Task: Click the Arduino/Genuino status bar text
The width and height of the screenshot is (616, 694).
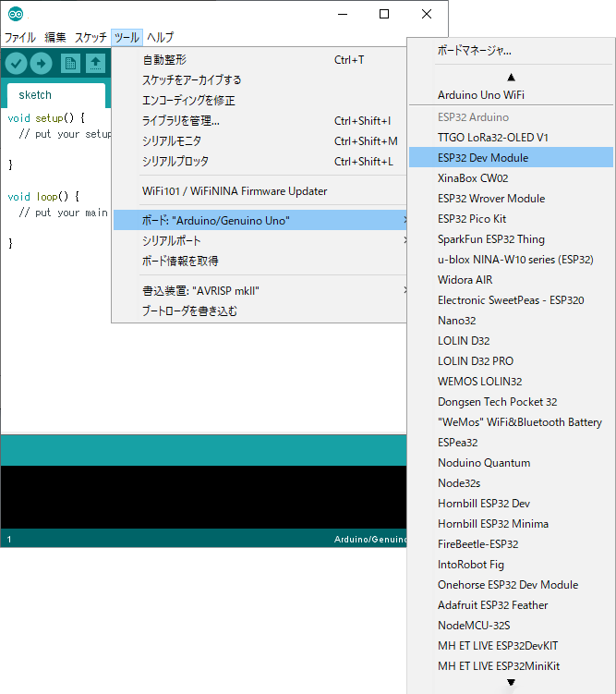Action: click(x=370, y=540)
